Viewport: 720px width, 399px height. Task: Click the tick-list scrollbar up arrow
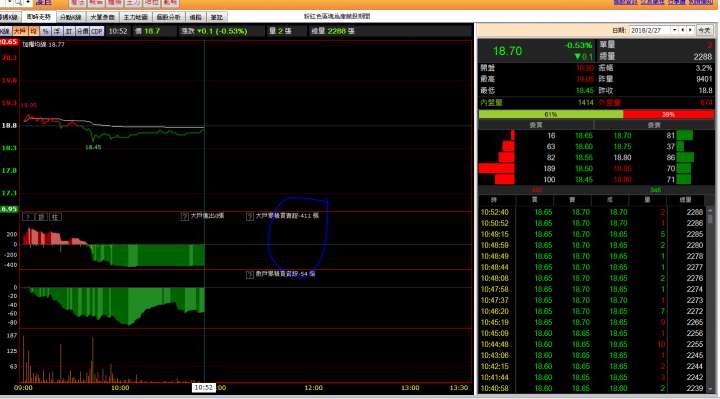point(710,210)
